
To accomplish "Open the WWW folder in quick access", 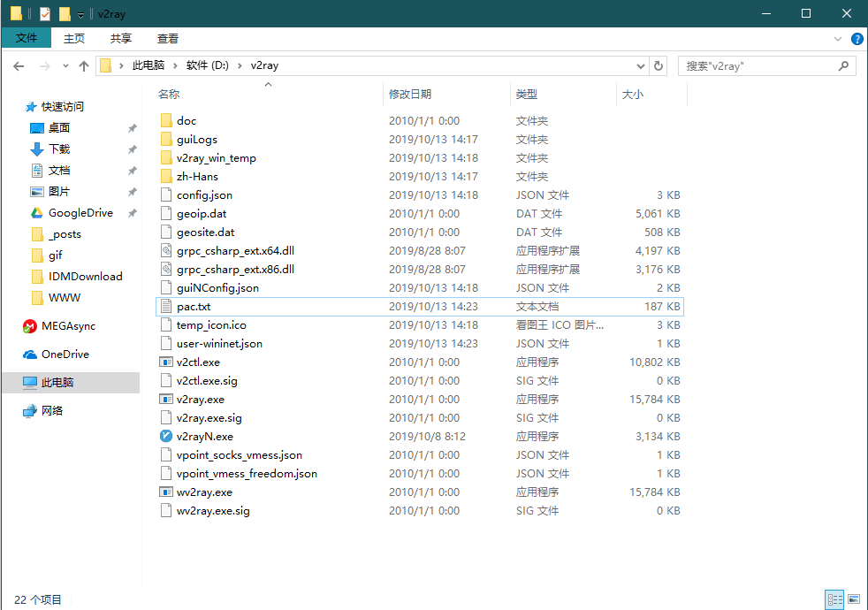I will coord(56,298).
